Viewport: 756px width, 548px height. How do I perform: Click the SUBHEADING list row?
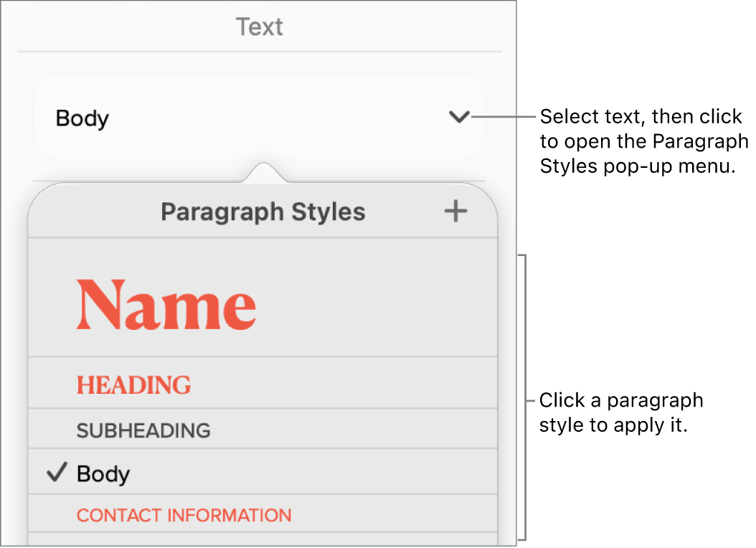coord(143,430)
